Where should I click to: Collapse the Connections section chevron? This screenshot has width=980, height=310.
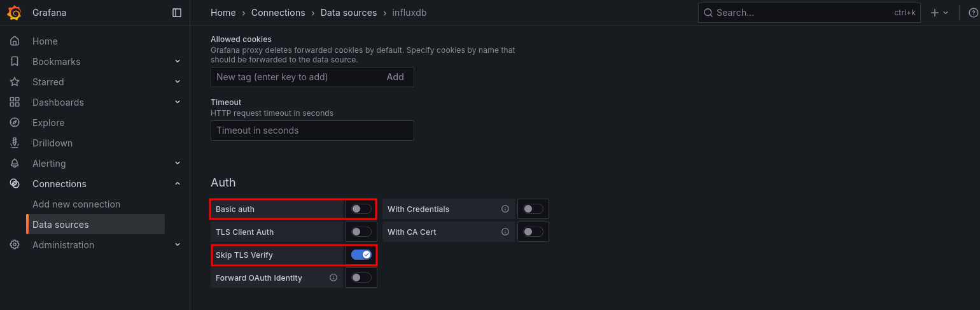[178, 184]
